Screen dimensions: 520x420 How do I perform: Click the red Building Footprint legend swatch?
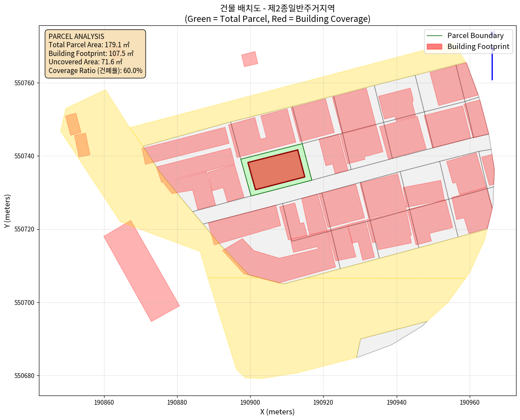[435, 46]
